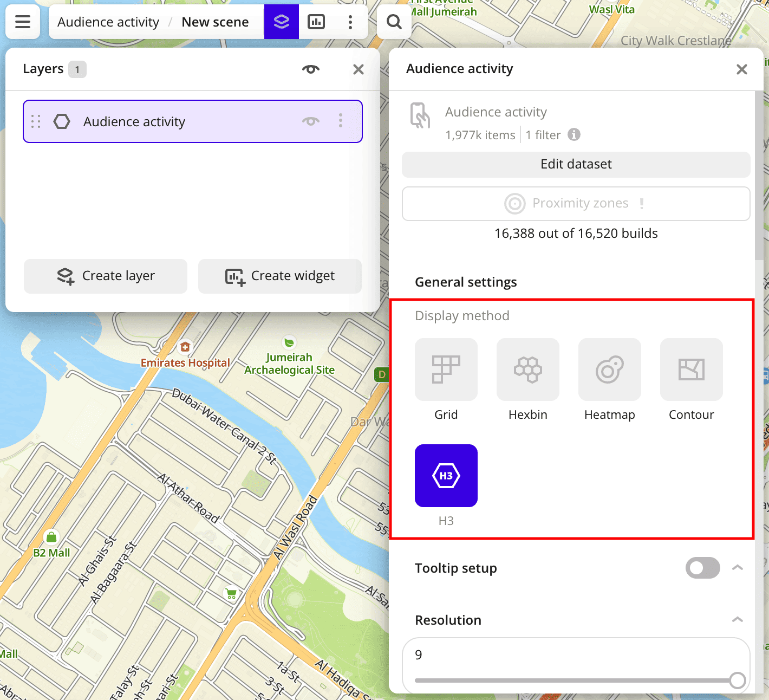The image size is (769, 700).
Task: Choose the Contour display method
Action: (x=691, y=370)
